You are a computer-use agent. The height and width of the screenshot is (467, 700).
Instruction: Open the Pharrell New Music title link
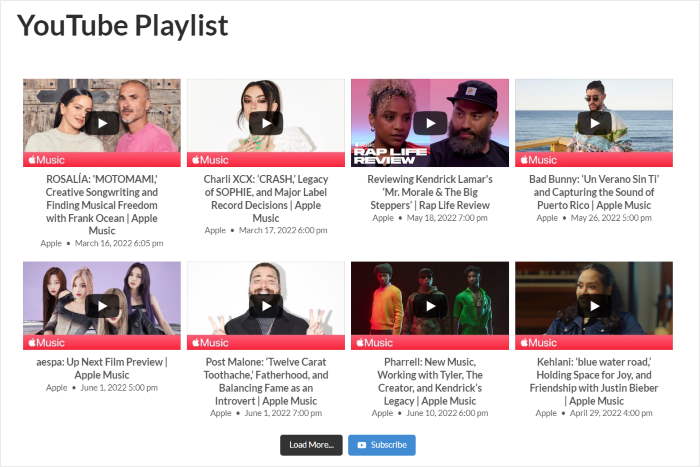[430, 381]
